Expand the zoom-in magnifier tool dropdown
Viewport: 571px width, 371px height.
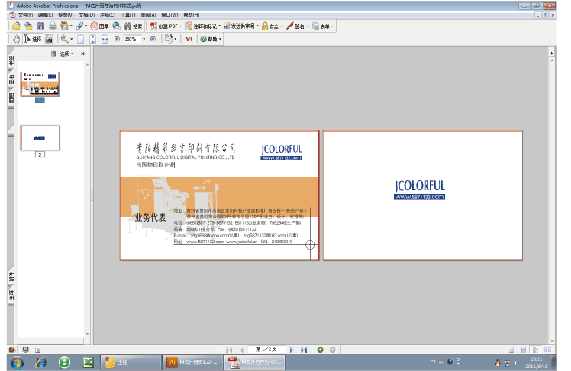72,39
